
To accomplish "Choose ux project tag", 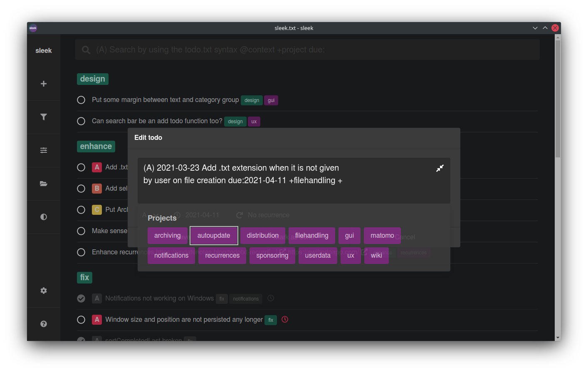I will point(351,256).
